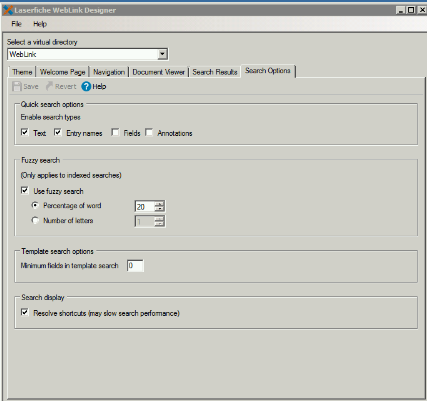Click the Save floppy disk icon
This screenshot has width=427, height=401.
17,87
